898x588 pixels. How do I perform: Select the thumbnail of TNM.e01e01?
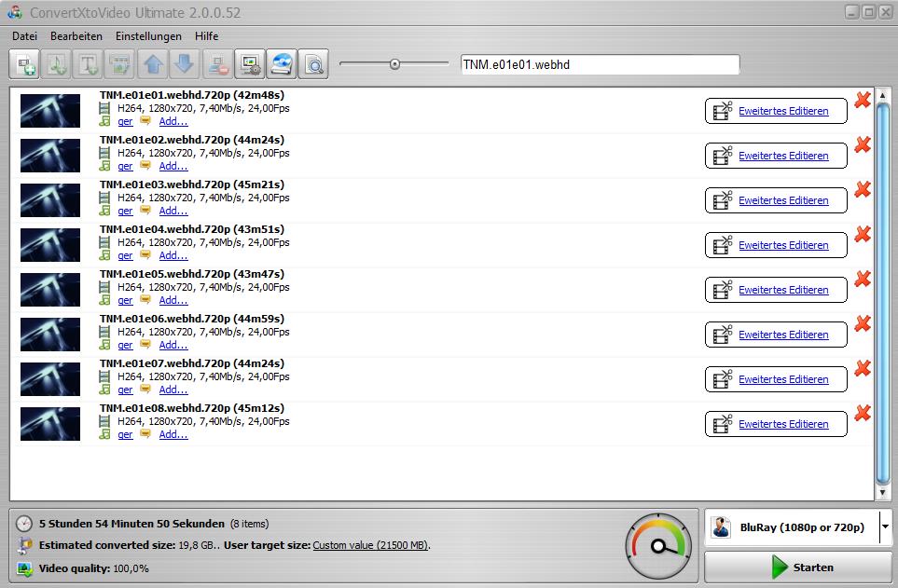50,111
